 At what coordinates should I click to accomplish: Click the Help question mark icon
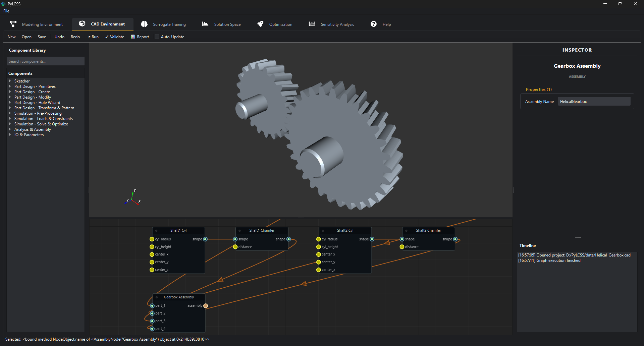click(x=374, y=24)
